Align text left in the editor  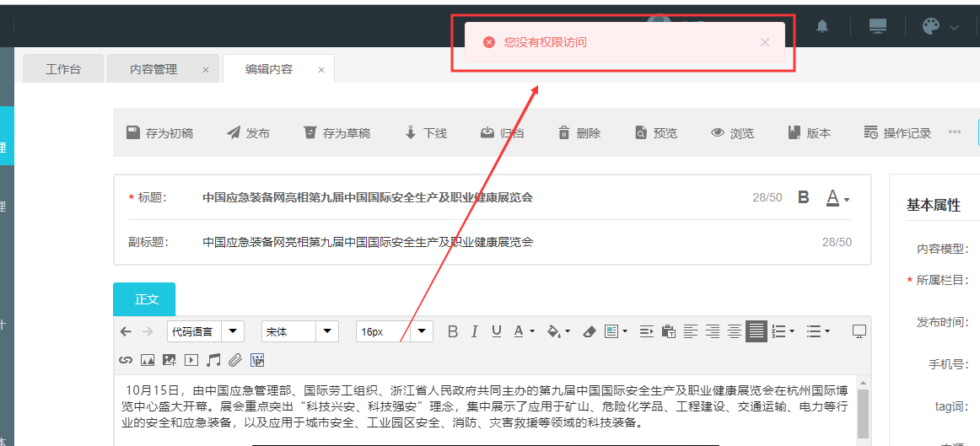[x=690, y=331]
